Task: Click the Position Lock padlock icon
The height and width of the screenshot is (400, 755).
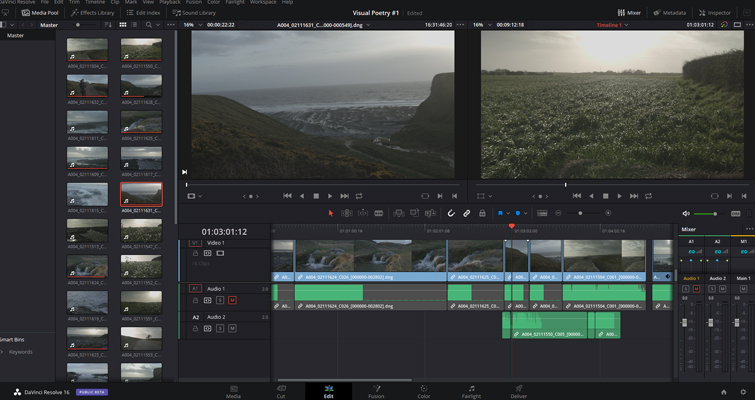Action: click(x=482, y=213)
